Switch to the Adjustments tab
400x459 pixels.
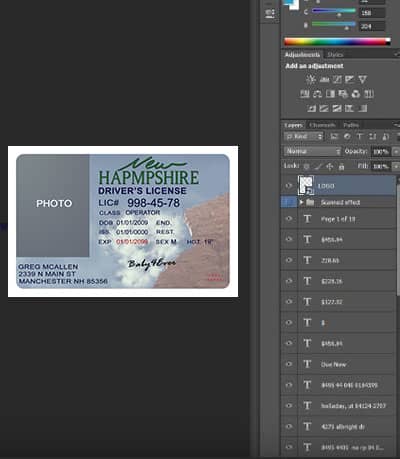coord(302,55)
